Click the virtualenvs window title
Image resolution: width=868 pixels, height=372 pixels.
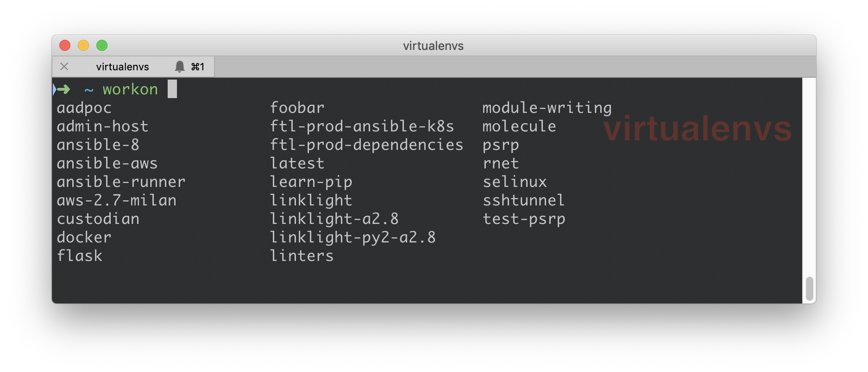pyautogui.click(x=432, y=46)
